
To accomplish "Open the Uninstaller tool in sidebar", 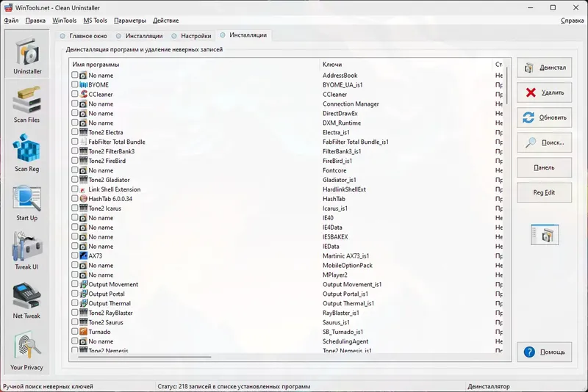I will tap(27, 54).
